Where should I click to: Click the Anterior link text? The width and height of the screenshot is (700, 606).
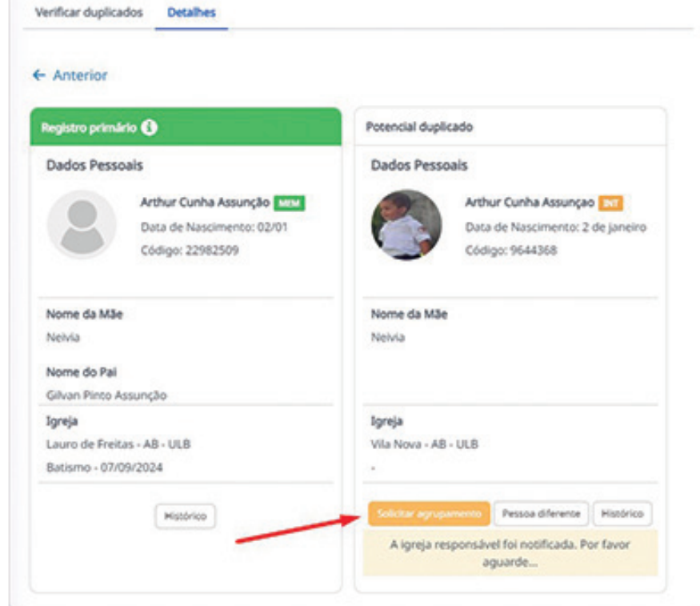(80, 75)
